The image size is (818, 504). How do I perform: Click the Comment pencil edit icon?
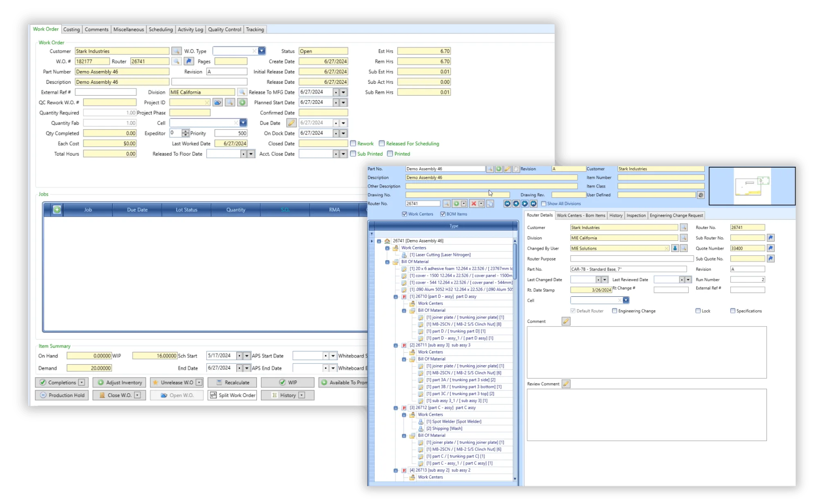[x=566, y=321]
